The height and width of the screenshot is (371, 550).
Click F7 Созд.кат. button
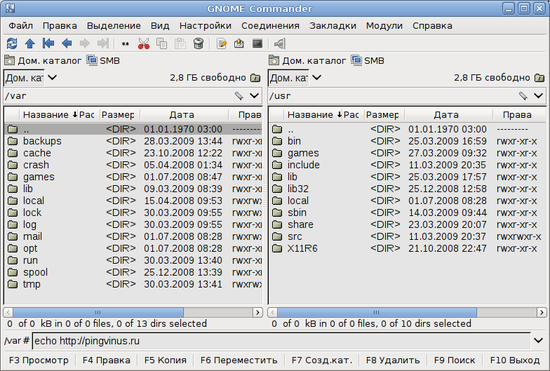[x=322, y=360]
